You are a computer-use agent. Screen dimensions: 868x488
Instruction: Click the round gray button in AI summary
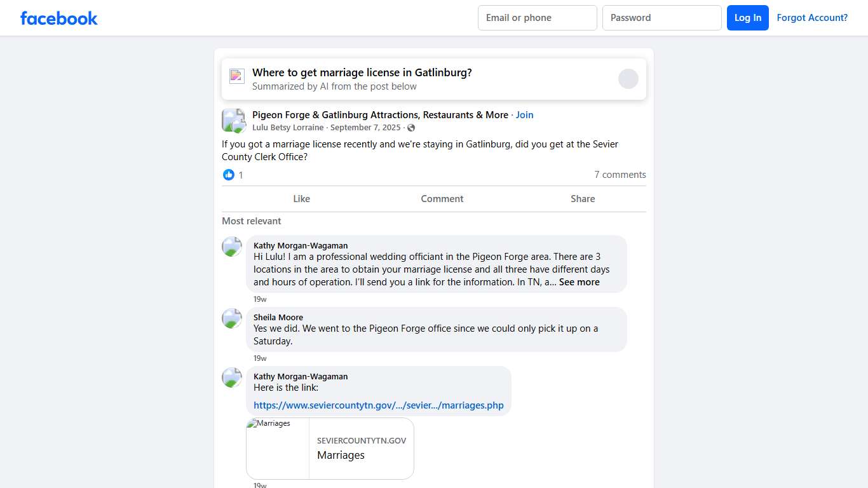pos(628,79)
